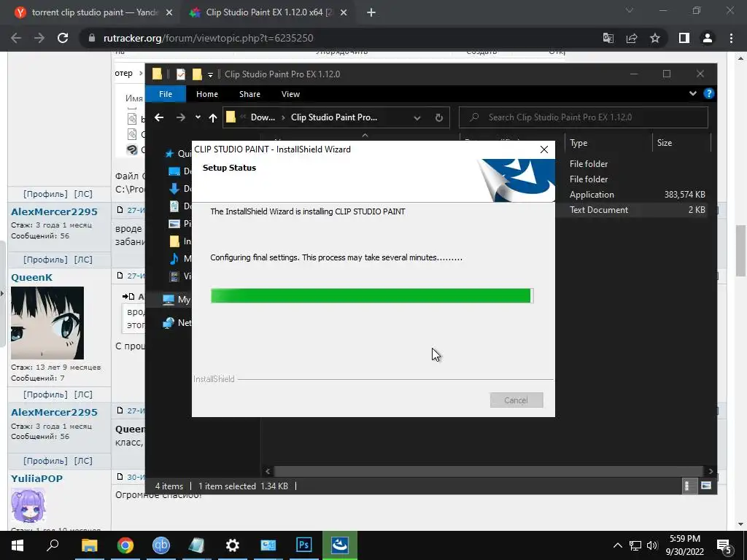Screen dimensions: 747x560
Task: Click Search Clip Studio Paint Pro EX field
Action: pyautogui.click(x=584, y=117)
